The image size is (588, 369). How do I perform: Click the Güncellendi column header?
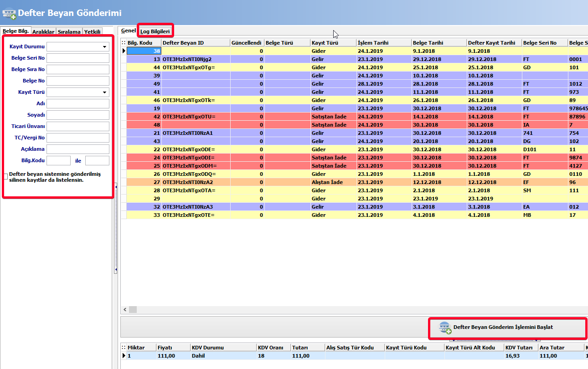tap(247, 43)
